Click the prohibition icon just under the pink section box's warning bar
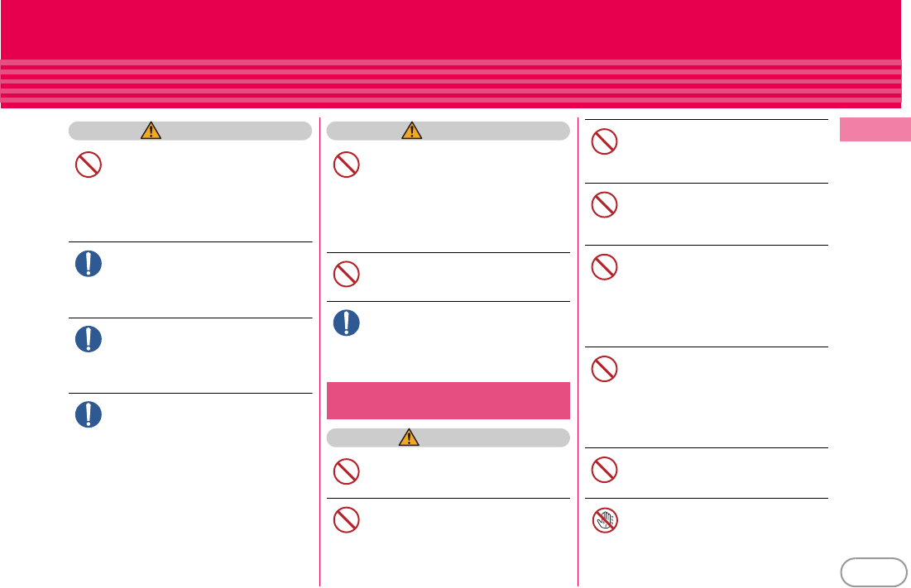The image size is (911, 588). 346,471
